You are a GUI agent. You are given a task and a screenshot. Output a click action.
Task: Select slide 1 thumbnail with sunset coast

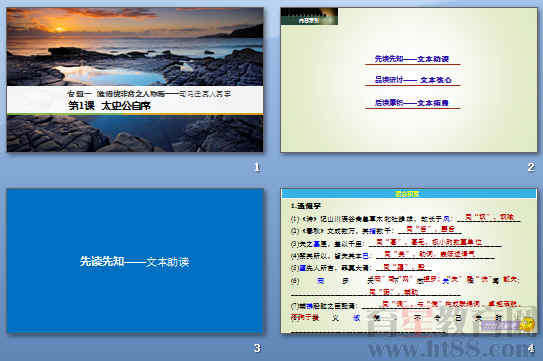coord(135,80)
